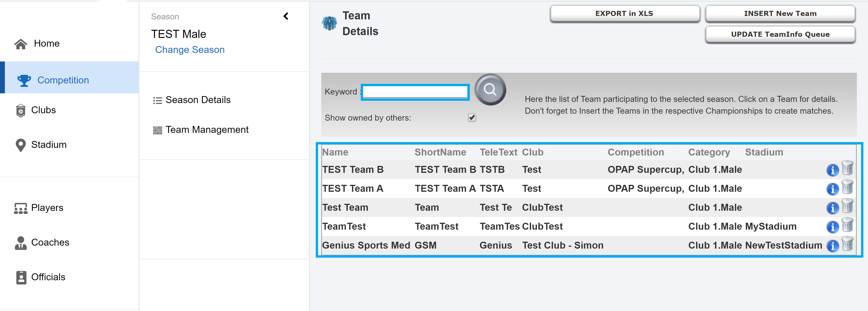Click the Change Season link
The image size is (868, 311).
coord(190,49)
